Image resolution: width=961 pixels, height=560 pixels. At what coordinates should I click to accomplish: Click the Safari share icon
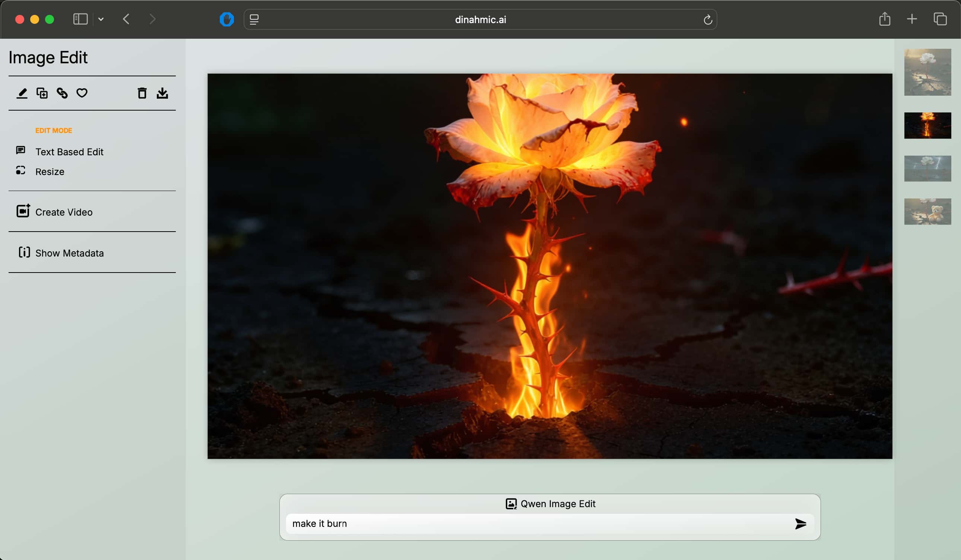coord(884,19)
